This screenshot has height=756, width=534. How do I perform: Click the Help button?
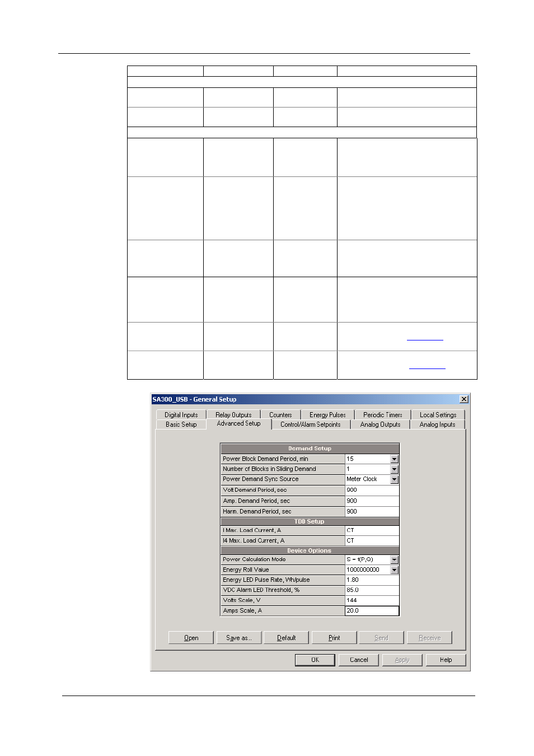[446, 660]
